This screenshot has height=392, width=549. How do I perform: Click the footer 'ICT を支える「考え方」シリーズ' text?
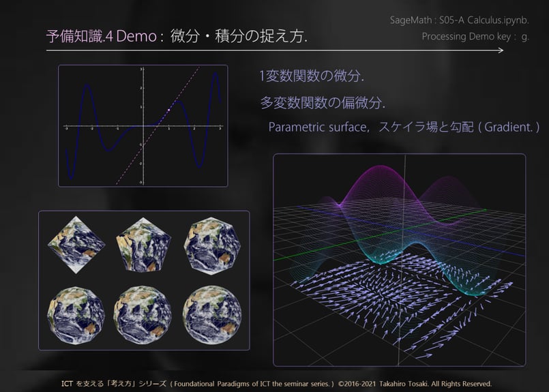pos(114,384)
